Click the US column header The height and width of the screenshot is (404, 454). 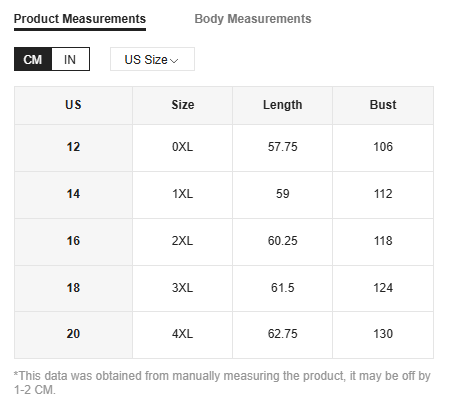(x=73, y=105)
